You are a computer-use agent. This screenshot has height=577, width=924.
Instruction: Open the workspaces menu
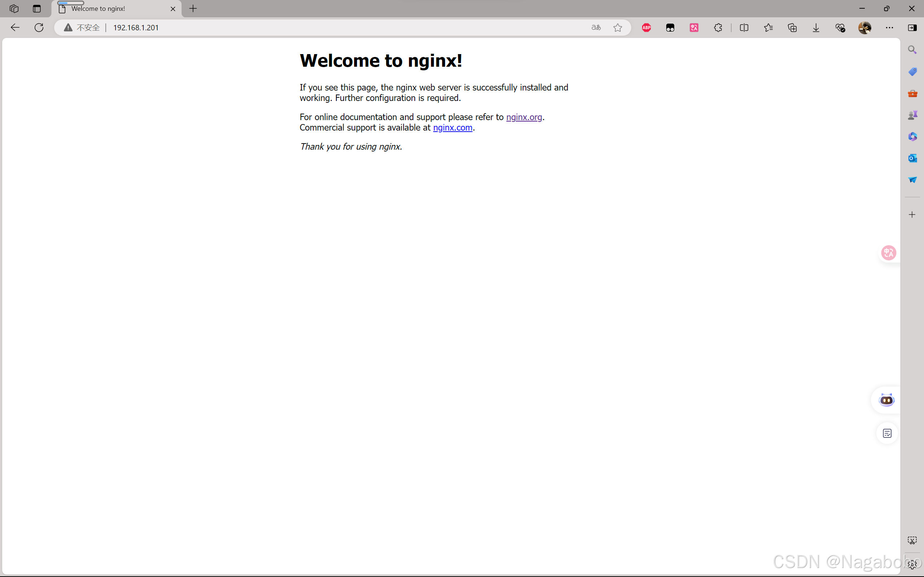[14, 8]
